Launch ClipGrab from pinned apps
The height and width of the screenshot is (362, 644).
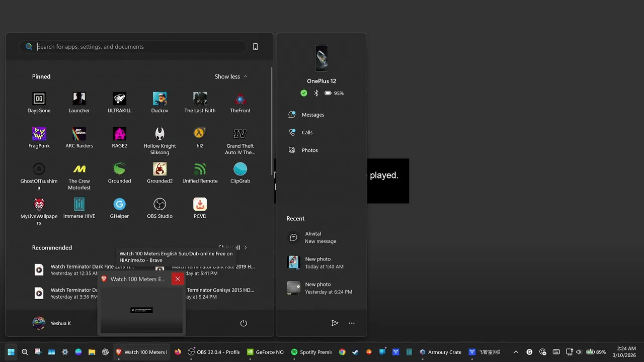click(x=240, y=173)
